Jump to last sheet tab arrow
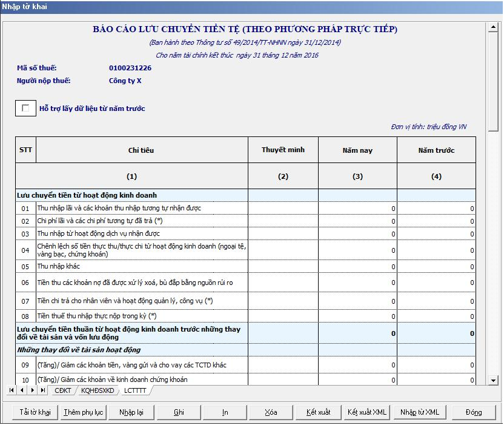 [43, 390]
